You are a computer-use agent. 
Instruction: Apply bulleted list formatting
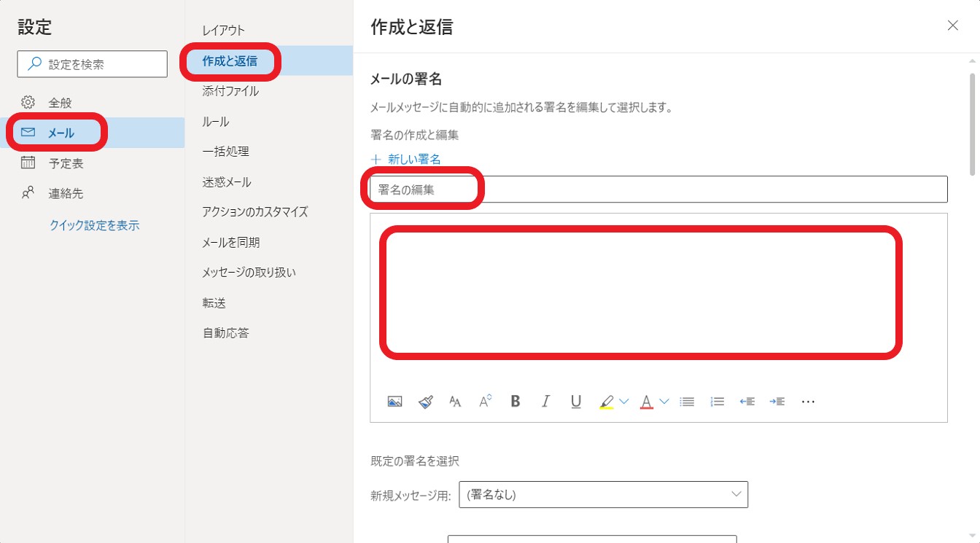pyautogui.click(x=687, y=401)
